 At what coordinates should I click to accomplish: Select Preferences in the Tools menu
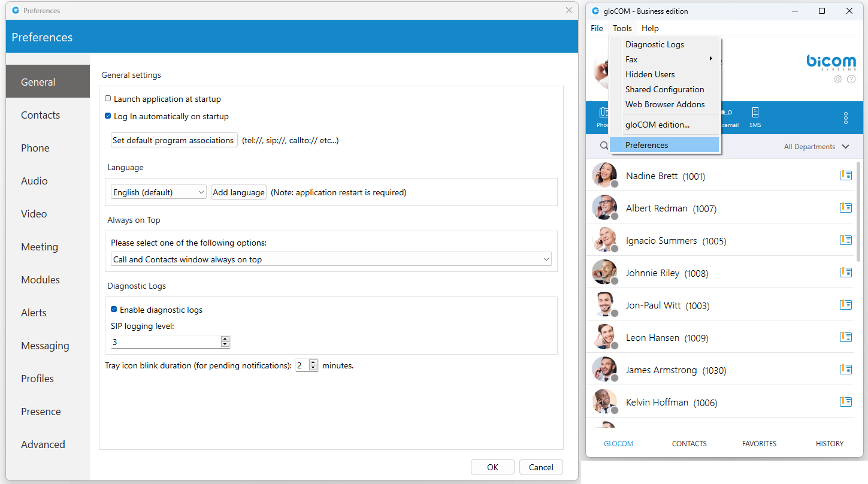click(x=664, y=145)
